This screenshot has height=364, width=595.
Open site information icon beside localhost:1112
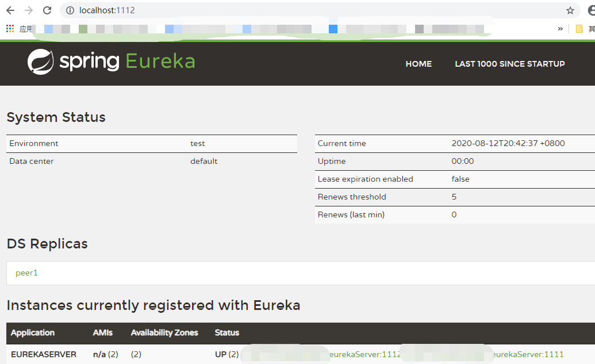[x=70, y=10]
